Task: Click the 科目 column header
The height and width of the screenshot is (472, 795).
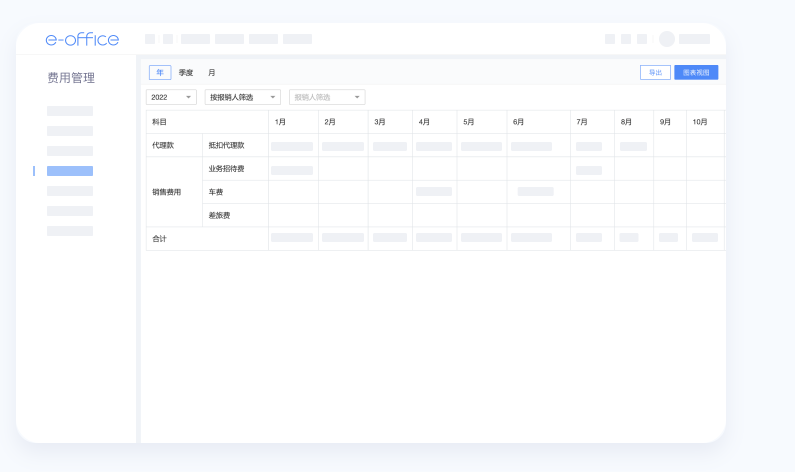Action: 160,122
